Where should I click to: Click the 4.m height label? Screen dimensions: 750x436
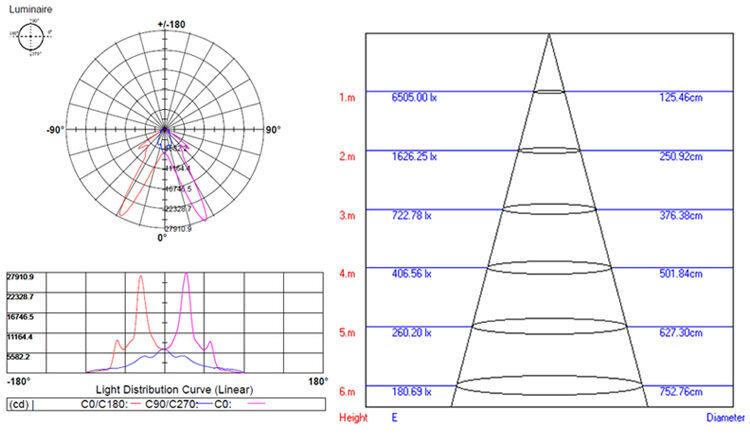coord(347,273)
